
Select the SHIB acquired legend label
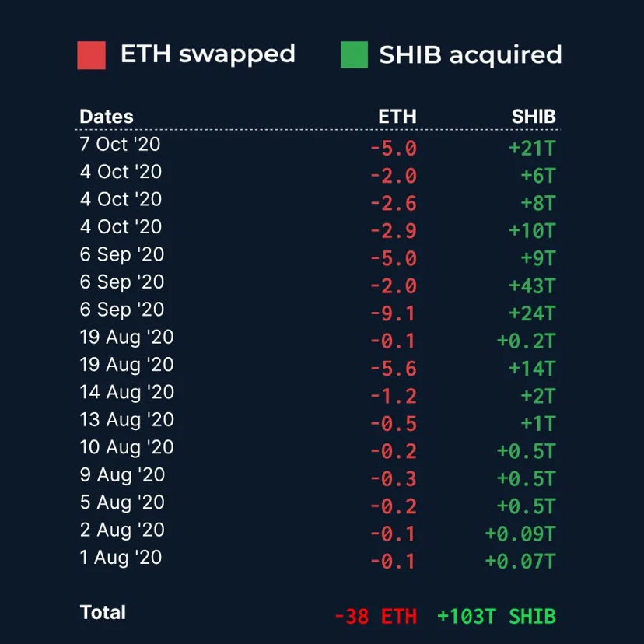(x=470, y=55)
